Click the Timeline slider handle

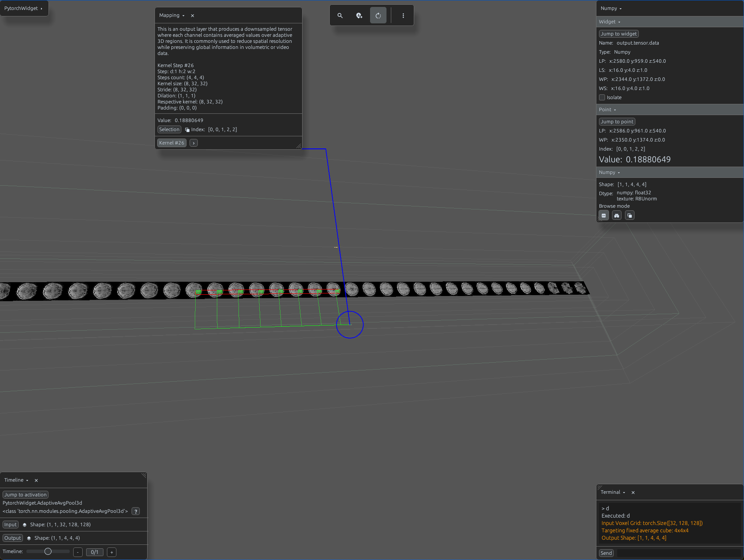tap(48, 551)
